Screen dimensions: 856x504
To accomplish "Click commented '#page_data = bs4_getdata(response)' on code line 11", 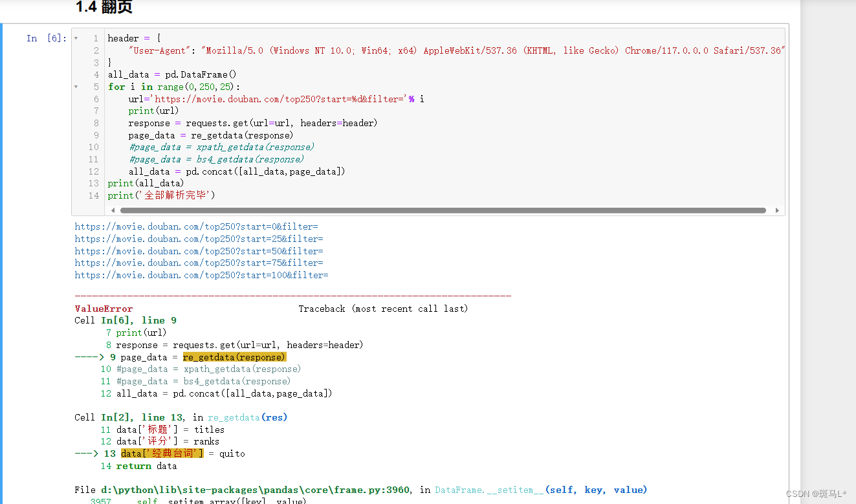I will [x=216, y=159].
